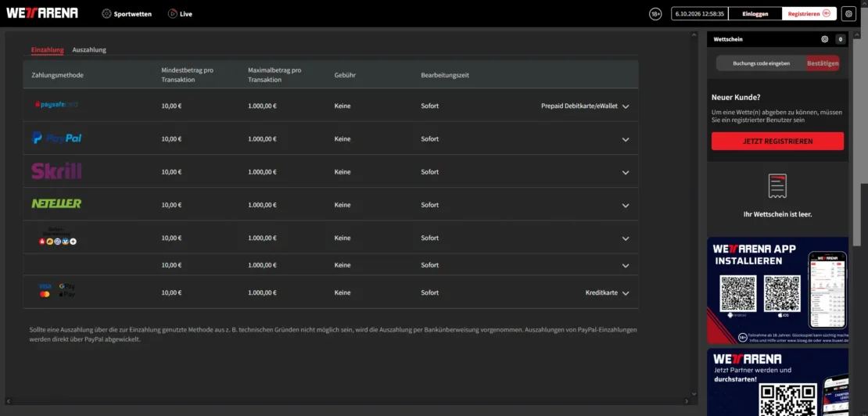The image size is (868, 416).
Task: Click the Einloggen button
Action: point(755,14)
